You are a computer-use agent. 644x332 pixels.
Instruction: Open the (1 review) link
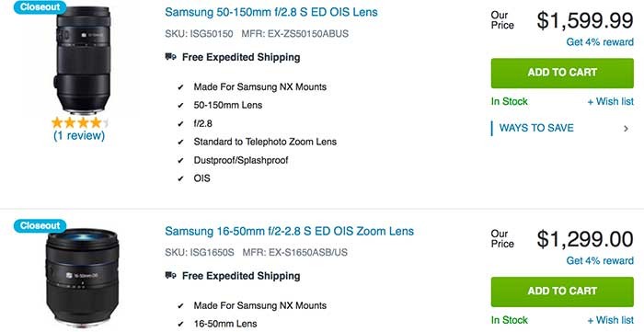click(x=79, y=135)
